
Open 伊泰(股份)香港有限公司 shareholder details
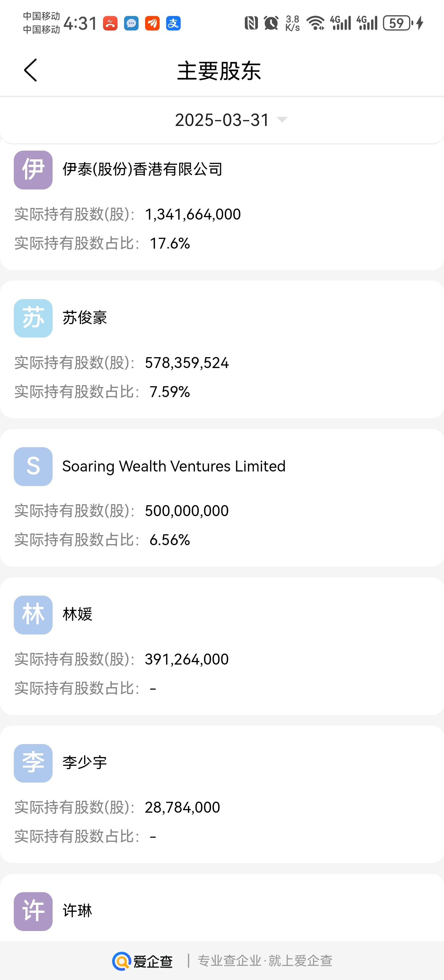143,169
